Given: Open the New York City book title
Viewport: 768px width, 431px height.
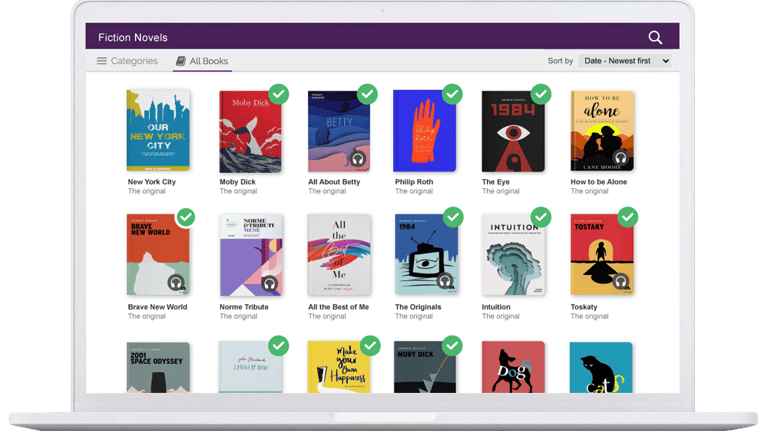Looking at the screenshot, I should pyautogui.click(x=152, y=182).
